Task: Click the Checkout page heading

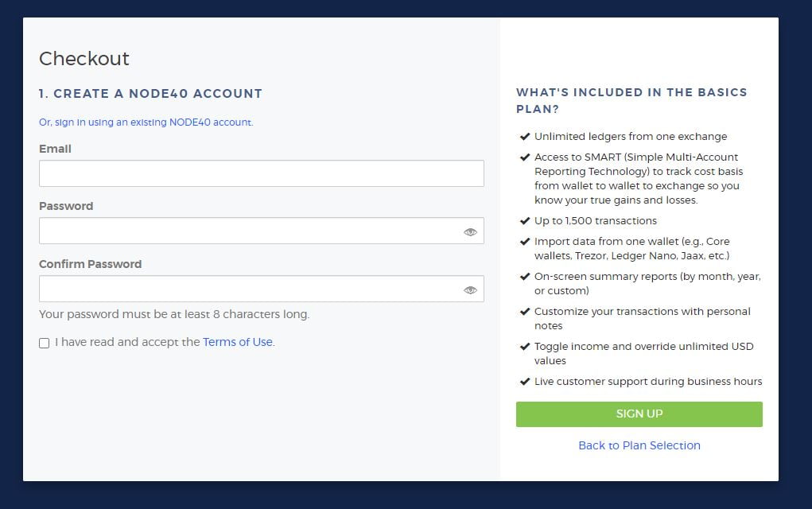Action: click(x=84, y=59)
